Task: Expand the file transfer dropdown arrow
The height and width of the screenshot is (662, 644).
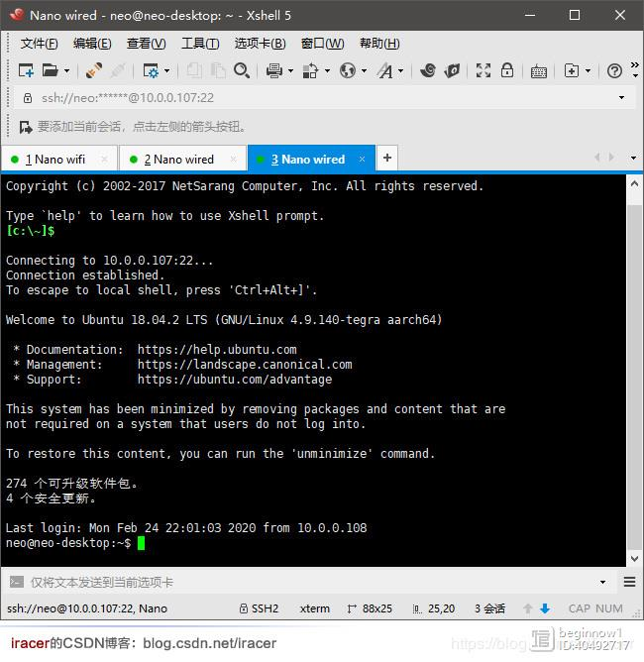Action: coord(327,71)
